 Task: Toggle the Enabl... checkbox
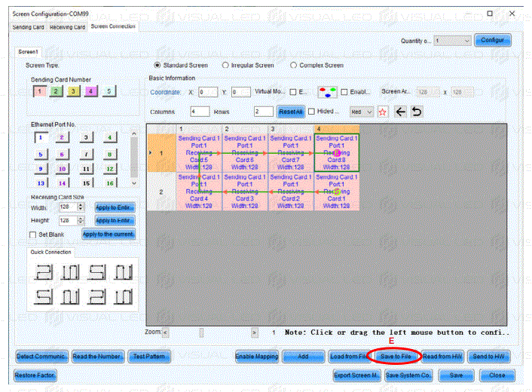coord(344,92)
